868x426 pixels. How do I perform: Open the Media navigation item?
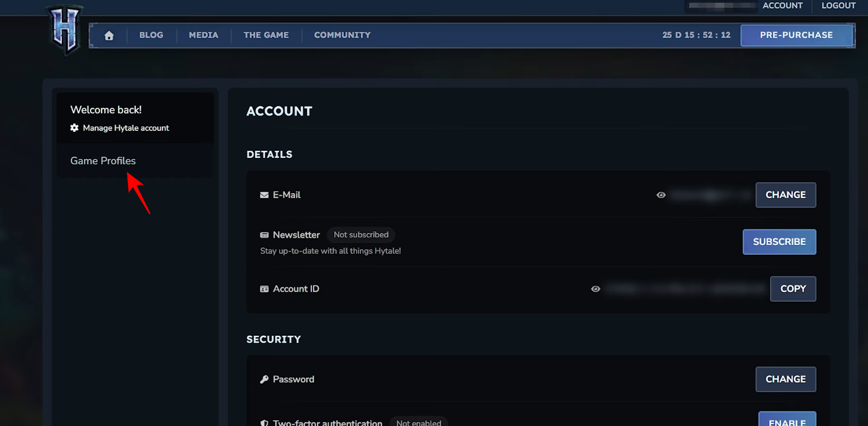203,35
